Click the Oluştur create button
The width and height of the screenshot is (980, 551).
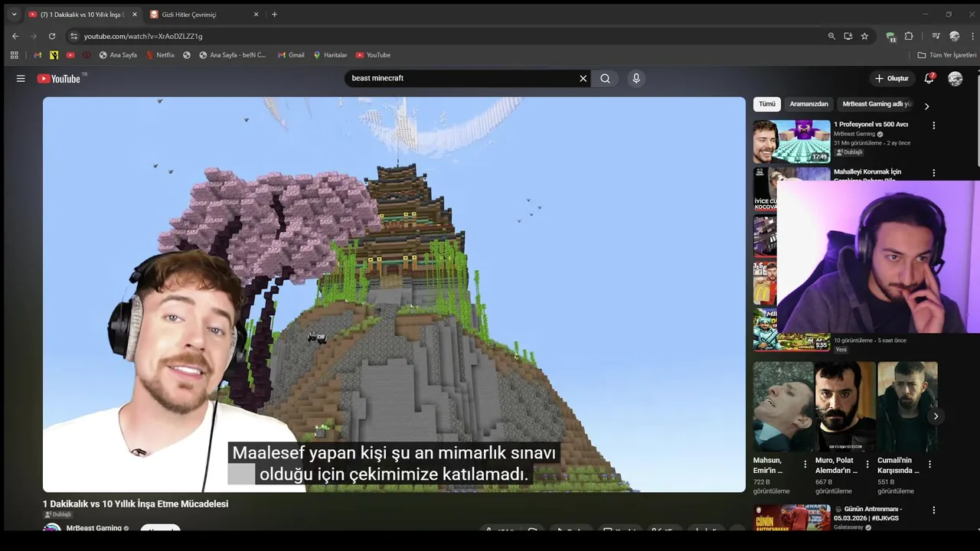tap(892, 78)
